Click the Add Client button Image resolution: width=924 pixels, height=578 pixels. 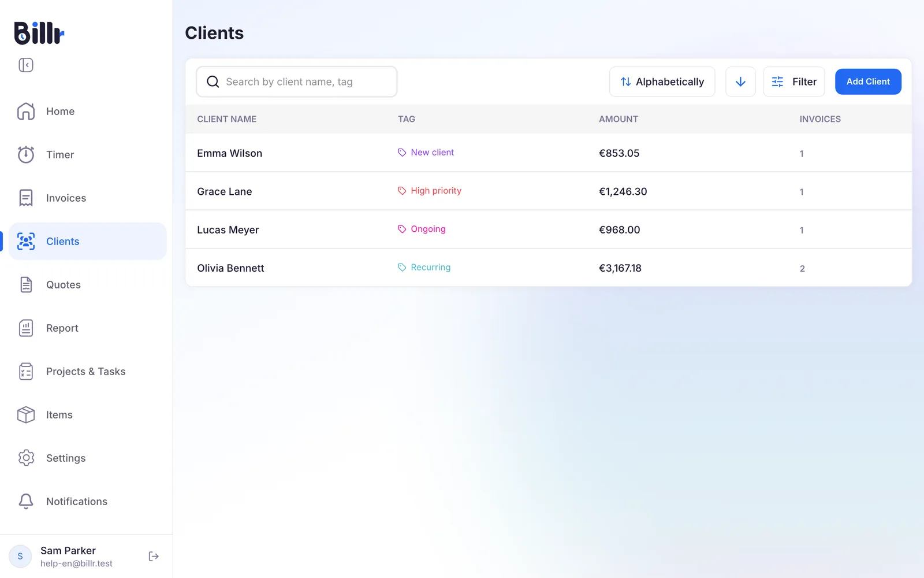868,81
